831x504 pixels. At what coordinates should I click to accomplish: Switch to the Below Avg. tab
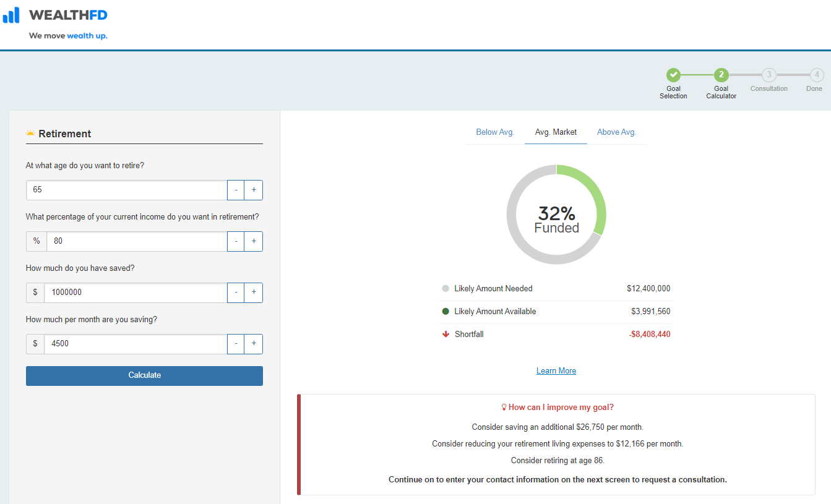495,132
